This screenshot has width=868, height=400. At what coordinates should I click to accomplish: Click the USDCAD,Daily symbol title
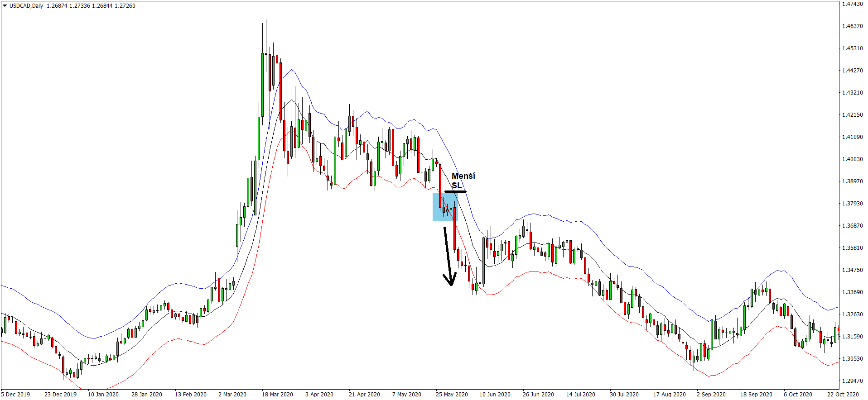coord(26,6)
